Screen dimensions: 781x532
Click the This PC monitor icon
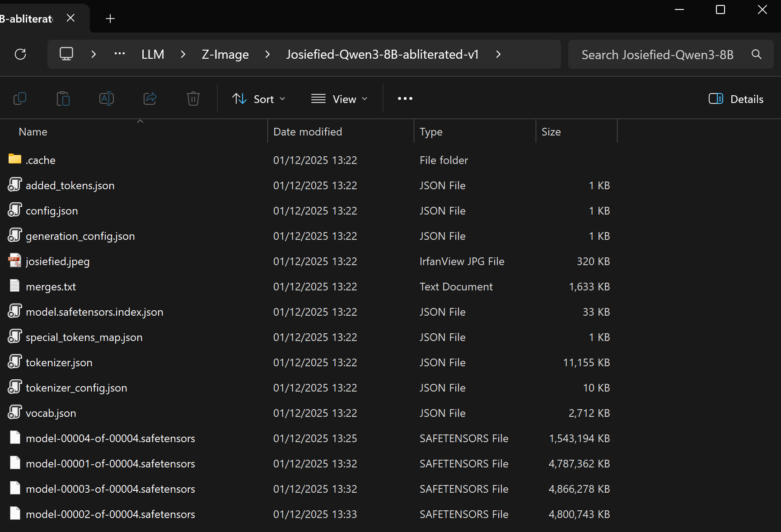coord(66,54)
